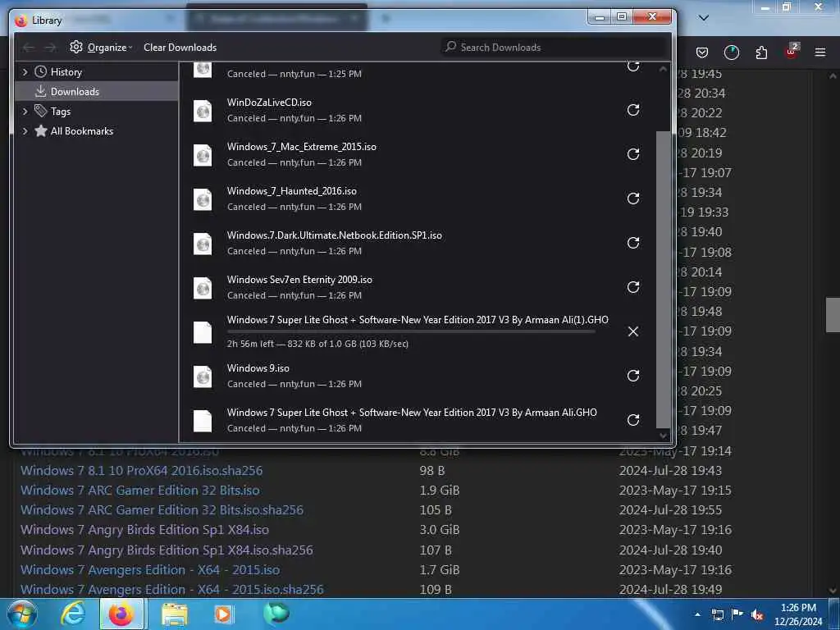Launch Internet Explorer from the taskbar
This screenshot has height=630, width=840.
click(x=73, y=614)
